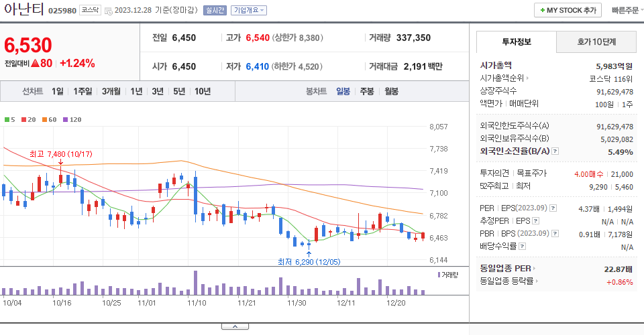Click the current price 6,530
The image size is (644, 335).
[x=28, y=45]
